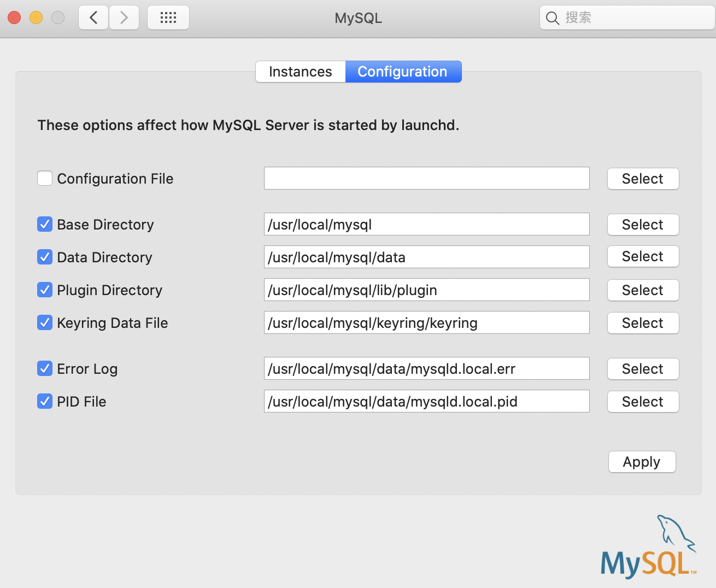
Task: Toggle the Error Log checkbox
Action: tap(45, 369)
